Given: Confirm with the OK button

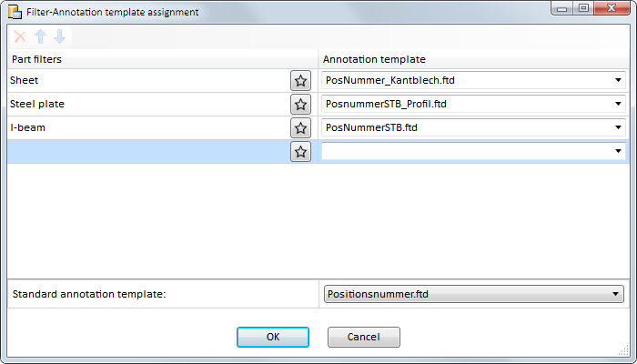Looking at the screenshot, I should point(273,338).
